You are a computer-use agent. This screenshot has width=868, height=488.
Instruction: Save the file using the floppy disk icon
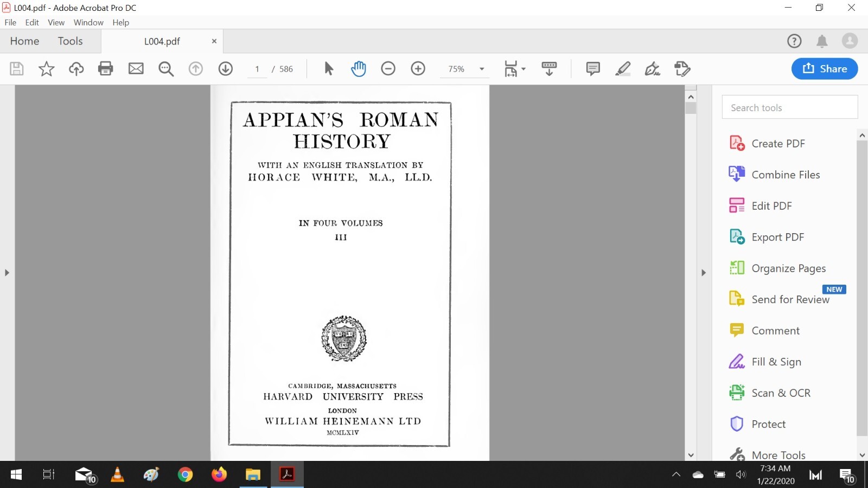[17, 69]
